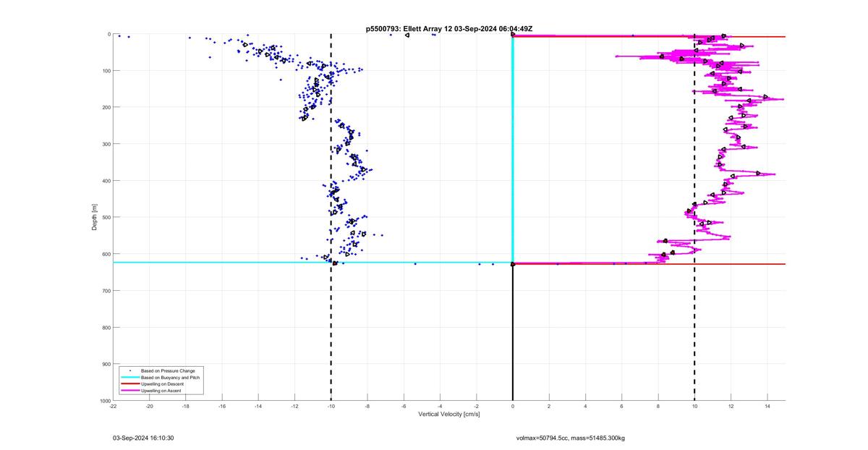868x450 pixels.
Task: Click the depth axis tick label '300'
Action: (105, 144)
